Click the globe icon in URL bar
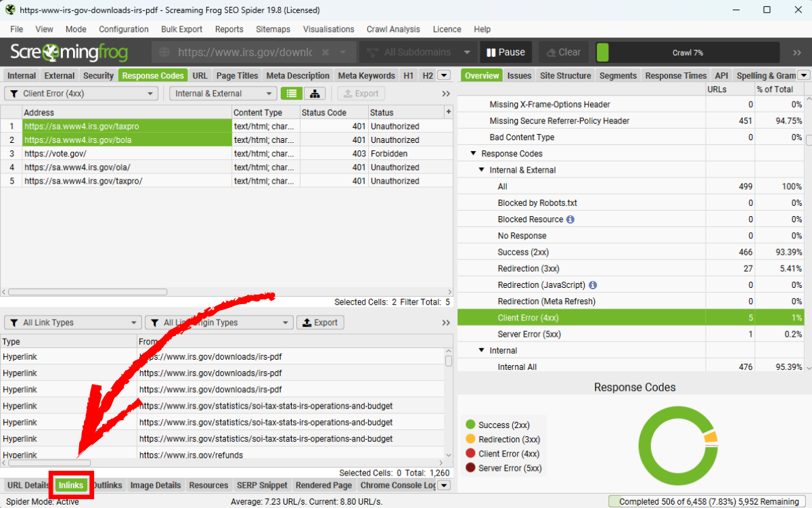Screen dimensions: 812x508 pyautogui.click(x=164, y=52)
